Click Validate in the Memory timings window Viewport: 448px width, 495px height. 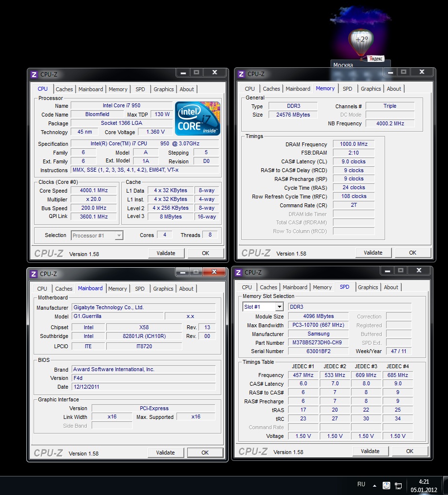[x=373, y=253]
